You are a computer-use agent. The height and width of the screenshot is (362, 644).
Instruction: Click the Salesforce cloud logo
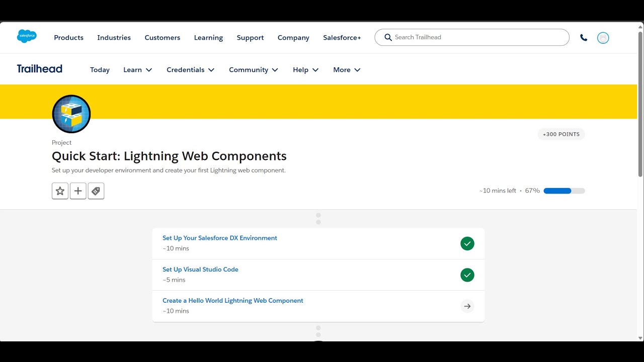(x=27, y=36)
